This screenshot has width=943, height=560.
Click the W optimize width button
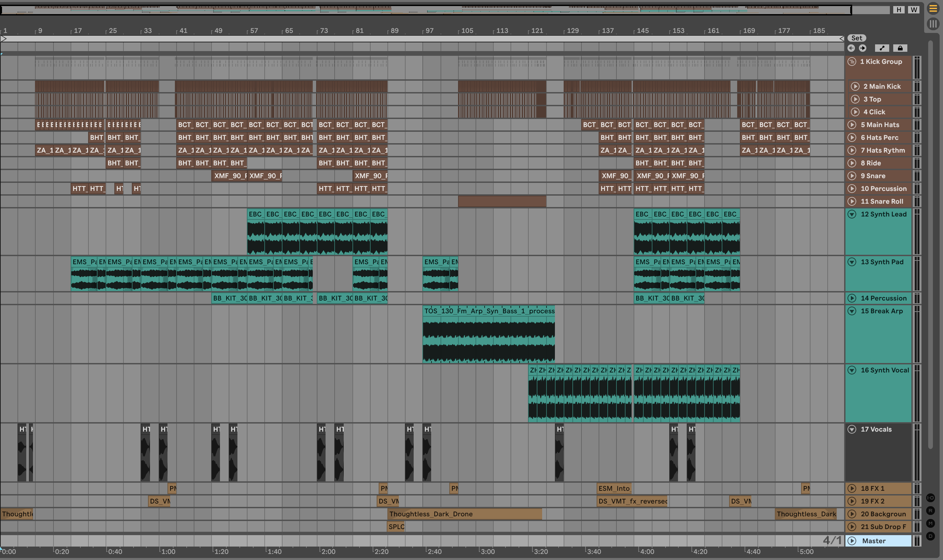click(x=914, y=9)
